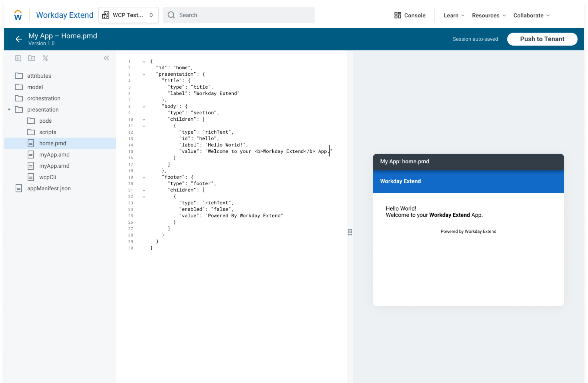Image resolution: width=588 pixels, height=383 pixels.
Task: Fold the footer children array at line 21
Action: [144, 190]
